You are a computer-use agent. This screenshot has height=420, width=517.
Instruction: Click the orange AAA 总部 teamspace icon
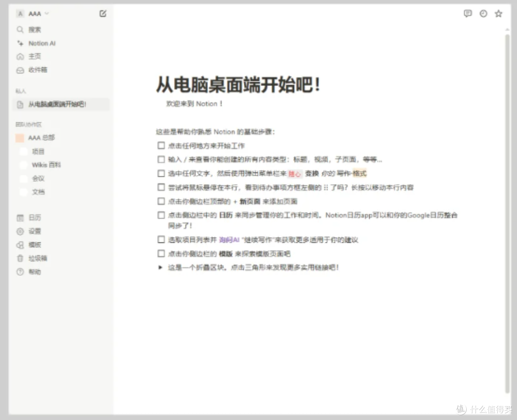point(20,138)
